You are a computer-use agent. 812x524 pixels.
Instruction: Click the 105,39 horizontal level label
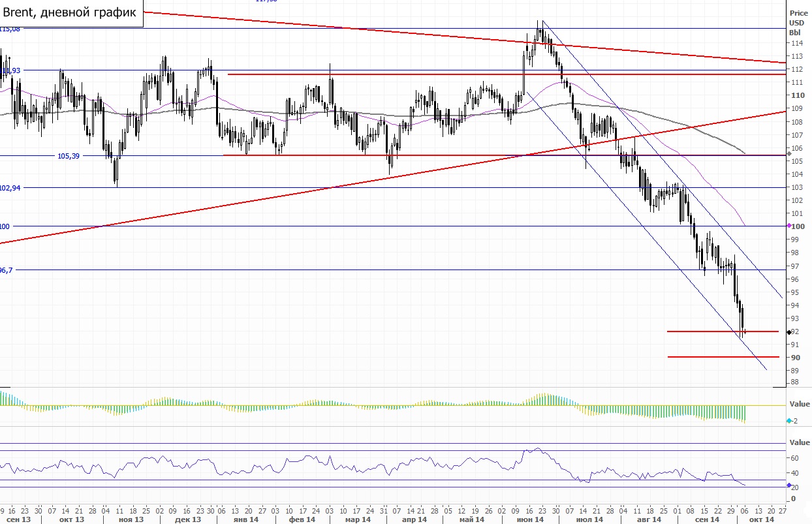[x=69, y=156]
